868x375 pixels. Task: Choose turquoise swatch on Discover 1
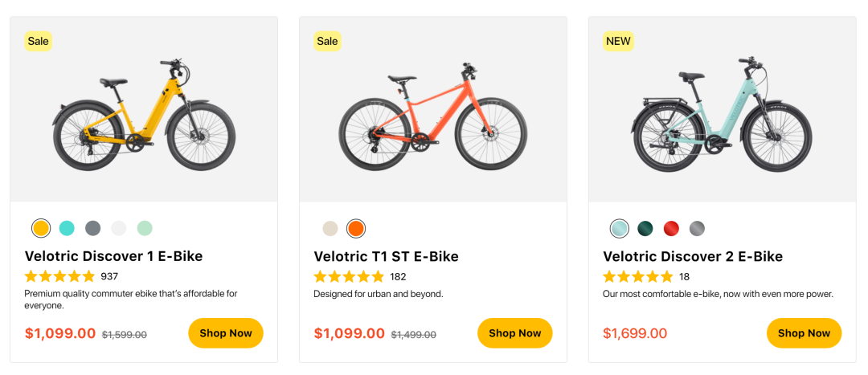(x=67, y=228)
